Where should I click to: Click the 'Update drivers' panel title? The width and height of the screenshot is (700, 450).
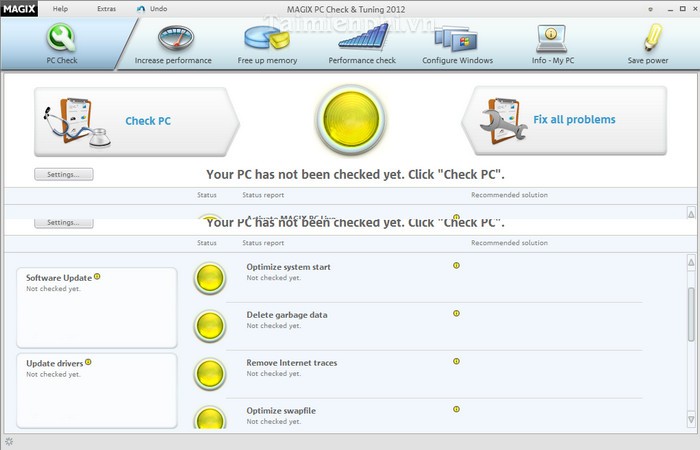(x=54, y=363)
